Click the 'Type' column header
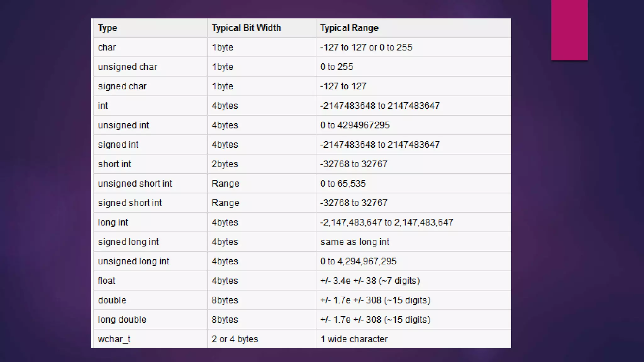 [108, 28]
